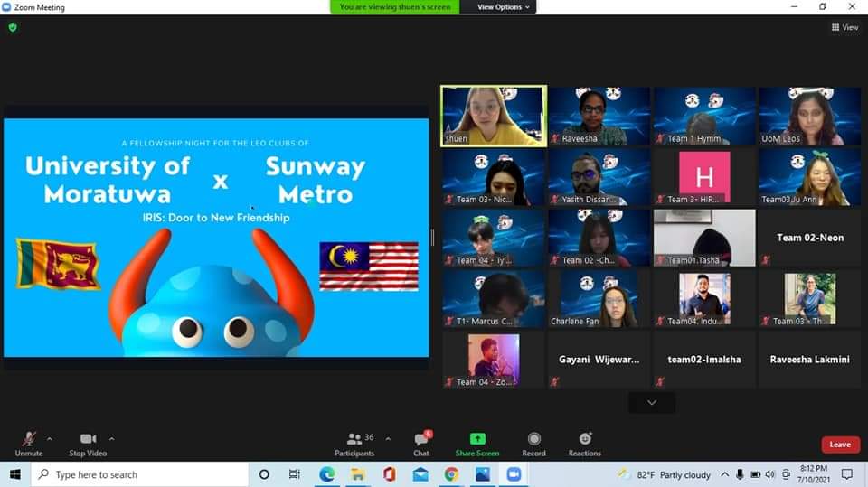Open the Chat panel
868x487 pixels.
(x=421, y=445)
